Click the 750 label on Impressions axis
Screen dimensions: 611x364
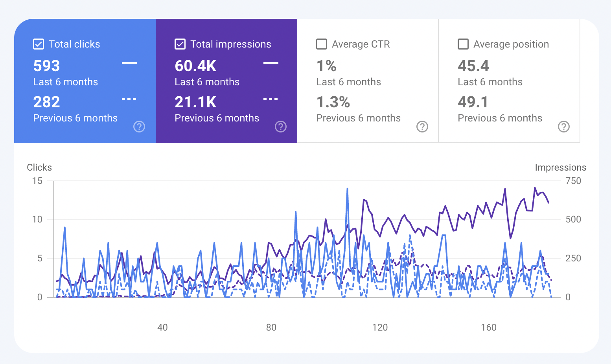click(x=573, y=181)
